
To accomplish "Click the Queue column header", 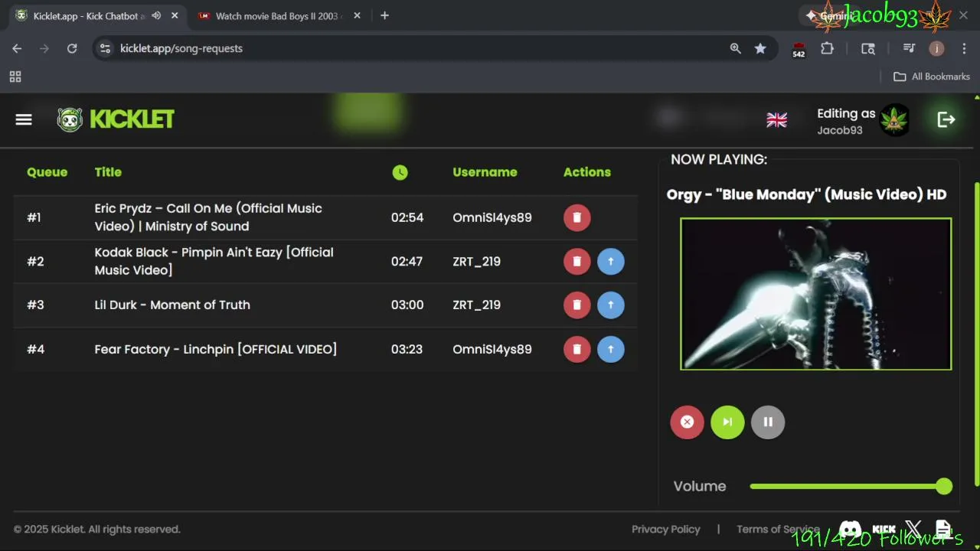I will point(47,172).
